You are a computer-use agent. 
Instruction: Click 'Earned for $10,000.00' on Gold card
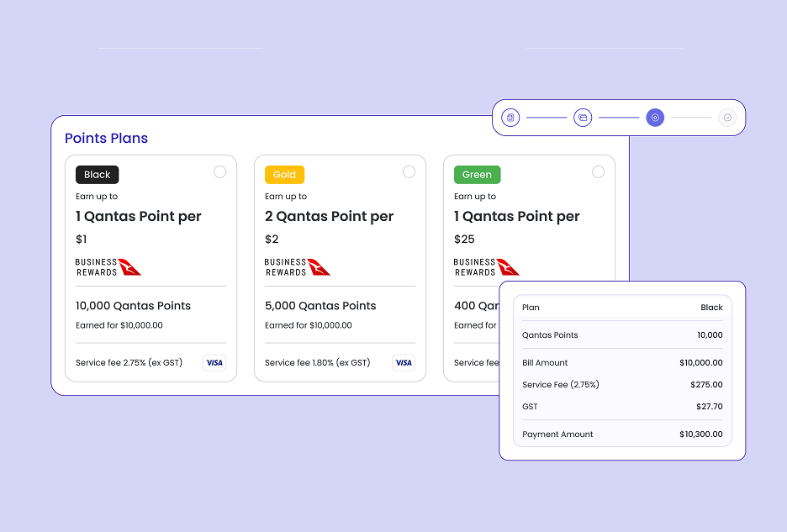coord(309,325)
